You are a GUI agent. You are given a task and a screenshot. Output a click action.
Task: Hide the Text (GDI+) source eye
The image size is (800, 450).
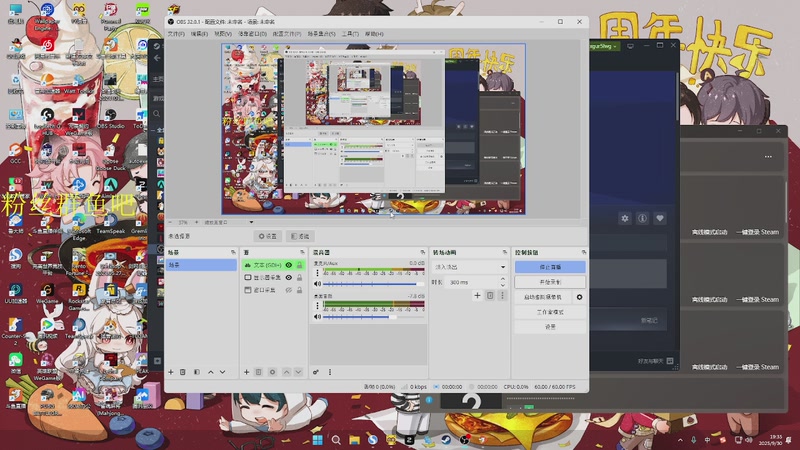(289, 265)
